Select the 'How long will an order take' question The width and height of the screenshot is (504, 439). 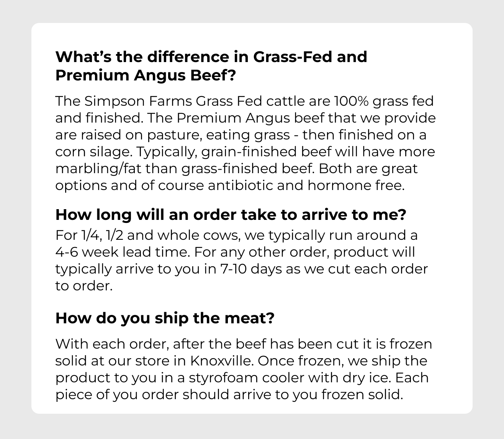click(x=231, y=215)
